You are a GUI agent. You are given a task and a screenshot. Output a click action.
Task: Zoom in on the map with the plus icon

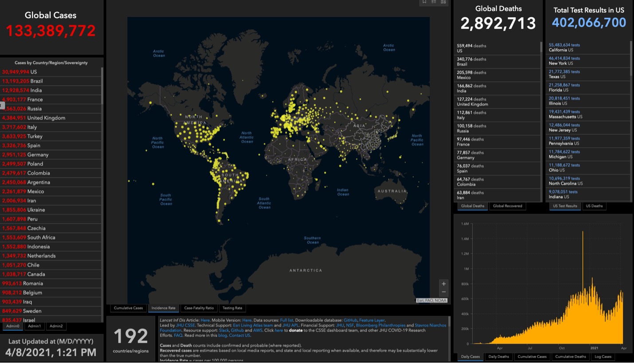point(443,283)
